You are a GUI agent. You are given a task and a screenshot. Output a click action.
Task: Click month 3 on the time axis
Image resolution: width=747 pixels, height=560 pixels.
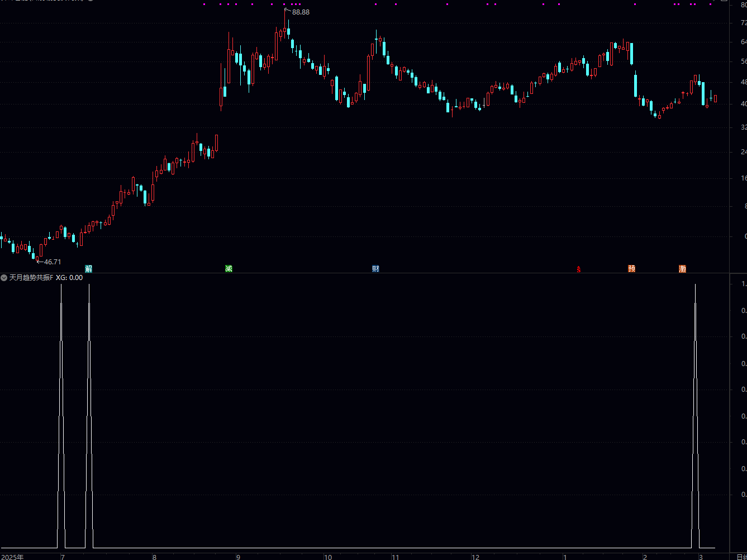[x=701, y=556]
